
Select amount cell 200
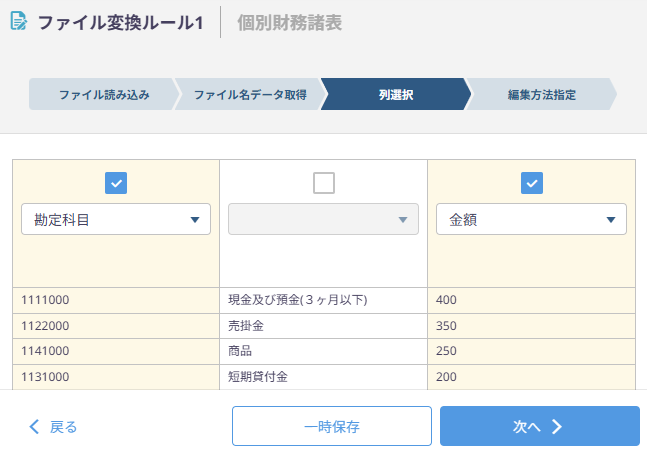click(531, 377)
